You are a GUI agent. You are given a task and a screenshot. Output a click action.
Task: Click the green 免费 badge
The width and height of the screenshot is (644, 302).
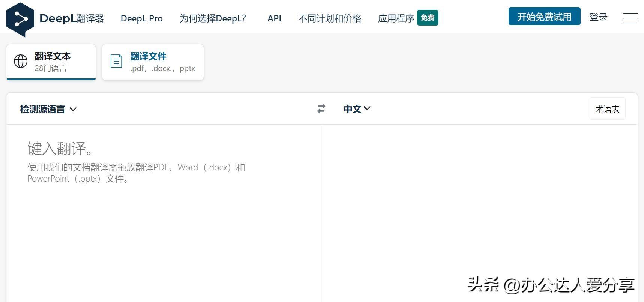[x=428, y=18]
